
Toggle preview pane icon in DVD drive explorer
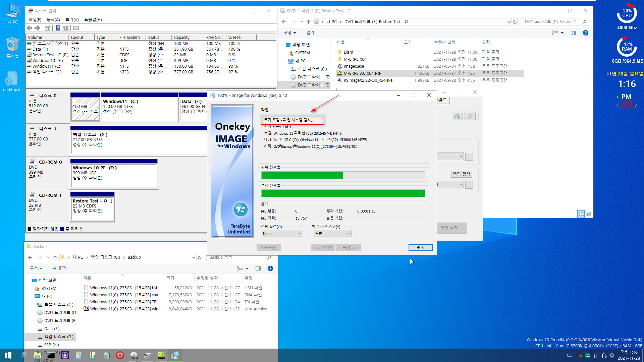(574, 33)
